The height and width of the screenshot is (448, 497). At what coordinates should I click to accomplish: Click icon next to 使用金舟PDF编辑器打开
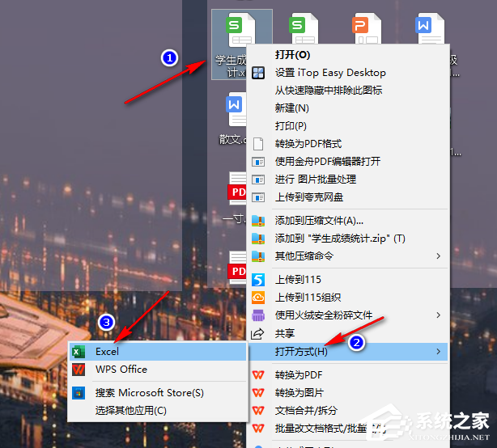[258, 162]
